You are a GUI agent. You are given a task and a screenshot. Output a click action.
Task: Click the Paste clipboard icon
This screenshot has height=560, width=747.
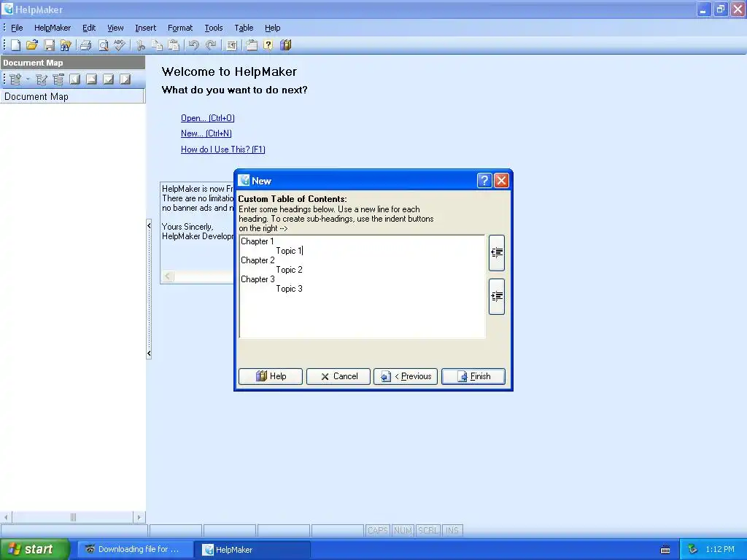[174, 45]
